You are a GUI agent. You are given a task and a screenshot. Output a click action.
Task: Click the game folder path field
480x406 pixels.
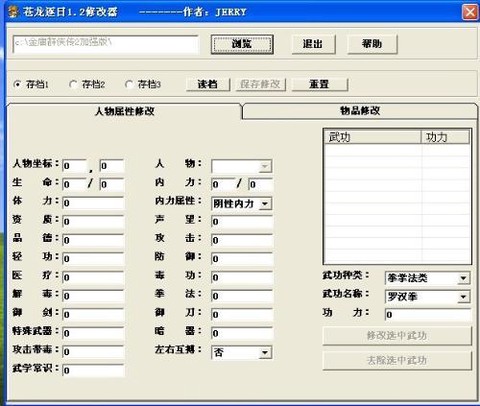[106, 44]
